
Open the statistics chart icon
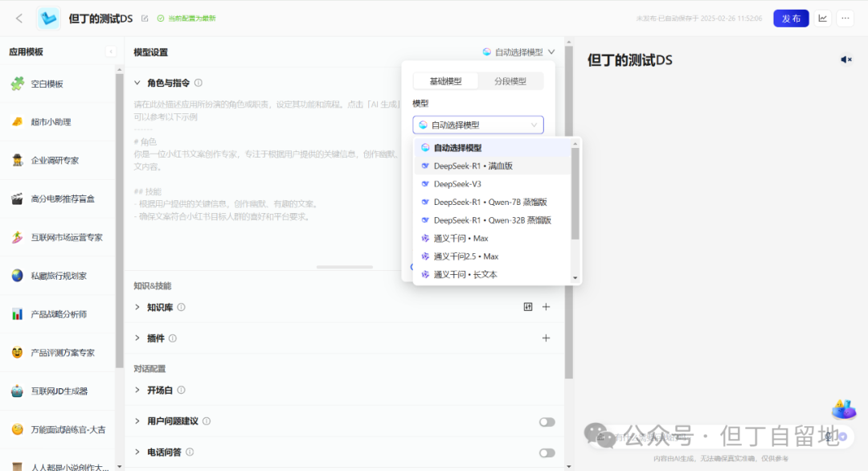823,18
